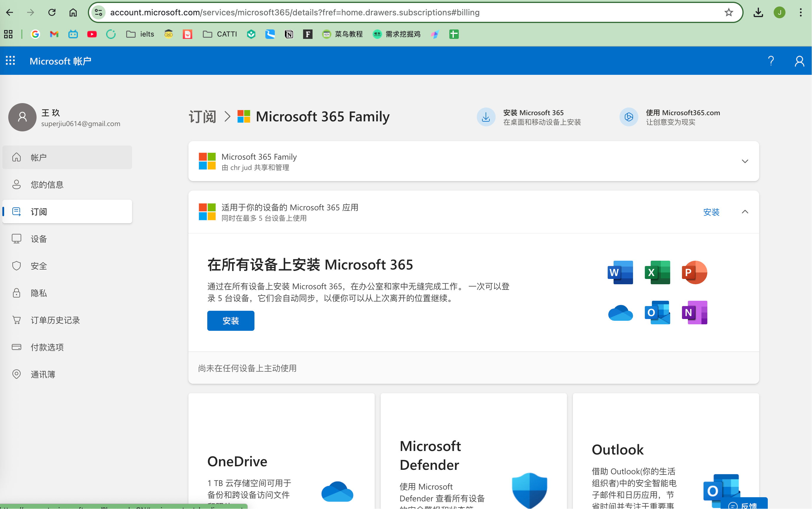This screenshot has width=812, height=509.
Task: Collapse the Microsoft 365 应用 section chevron
Action: 745,212
